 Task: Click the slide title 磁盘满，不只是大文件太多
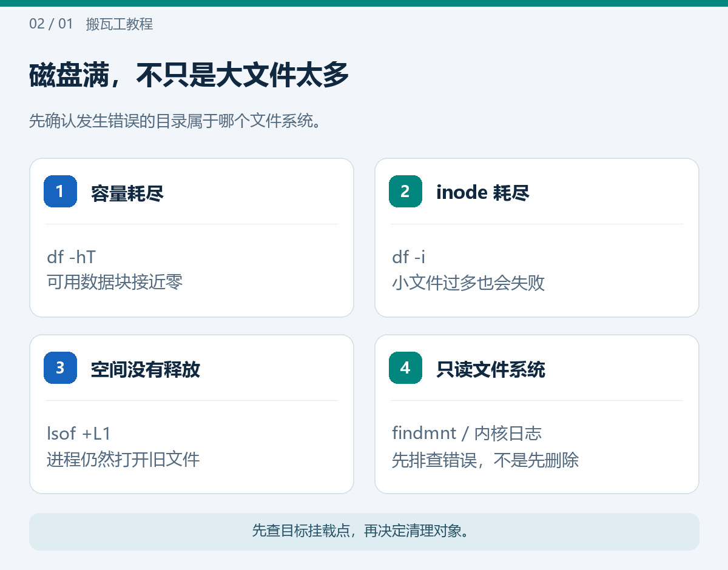189,76
